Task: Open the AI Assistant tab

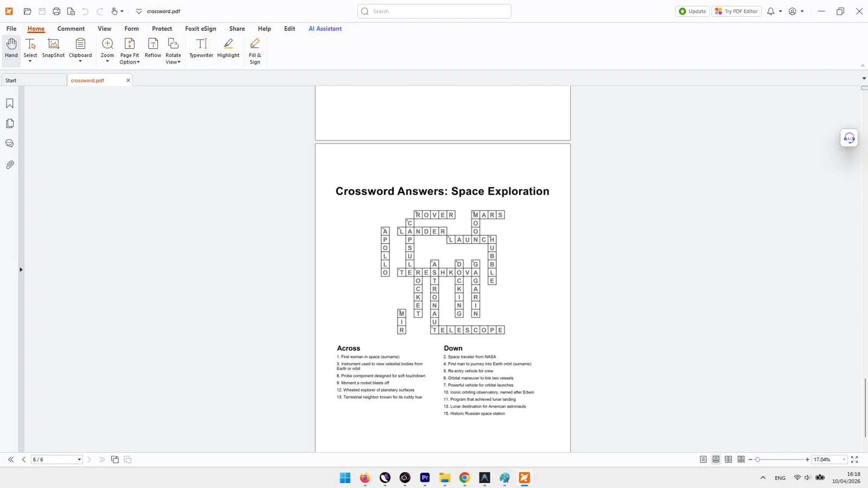Action: (x=325, y=29)
